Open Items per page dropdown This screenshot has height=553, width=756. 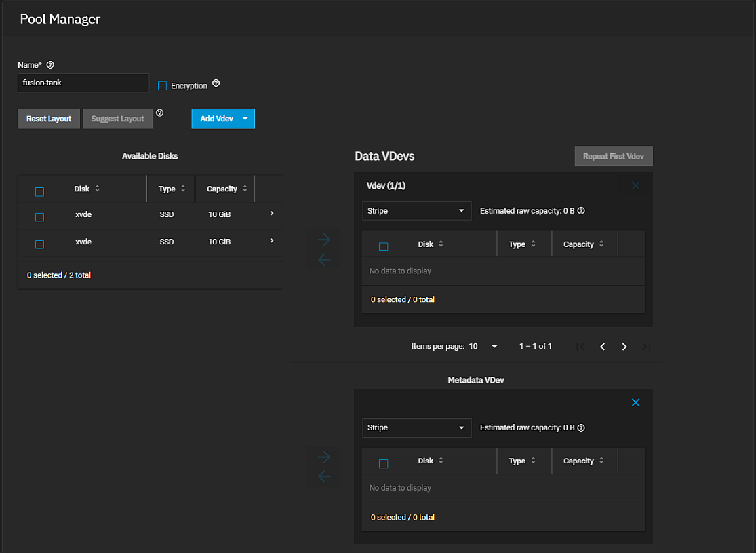click(483, 347)
